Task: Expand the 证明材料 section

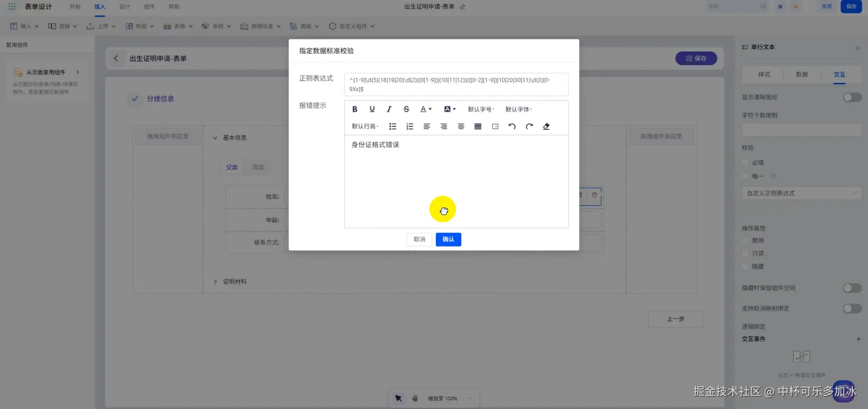Action: 215,281
